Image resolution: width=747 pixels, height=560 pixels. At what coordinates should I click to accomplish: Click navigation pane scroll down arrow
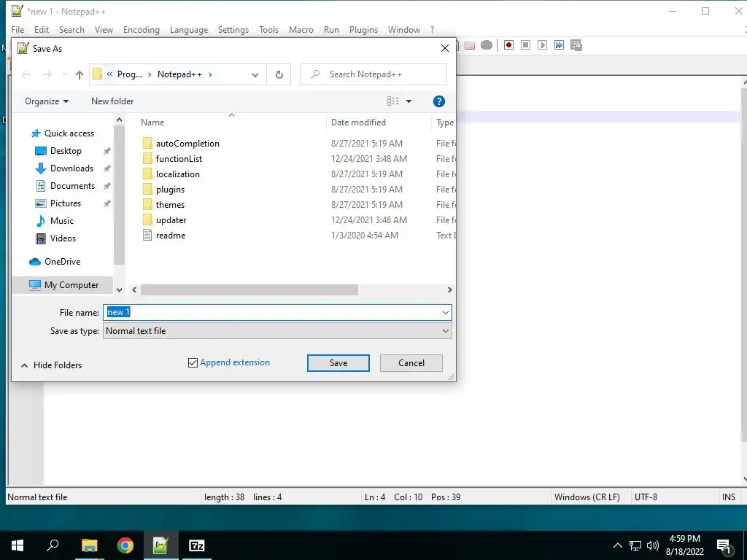click(x=119, y=289)
